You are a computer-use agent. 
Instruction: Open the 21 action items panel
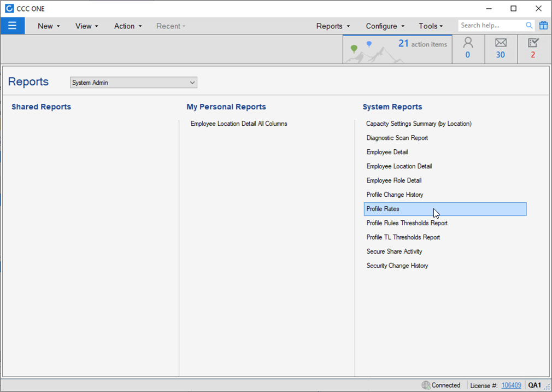[x=397, y=49]
